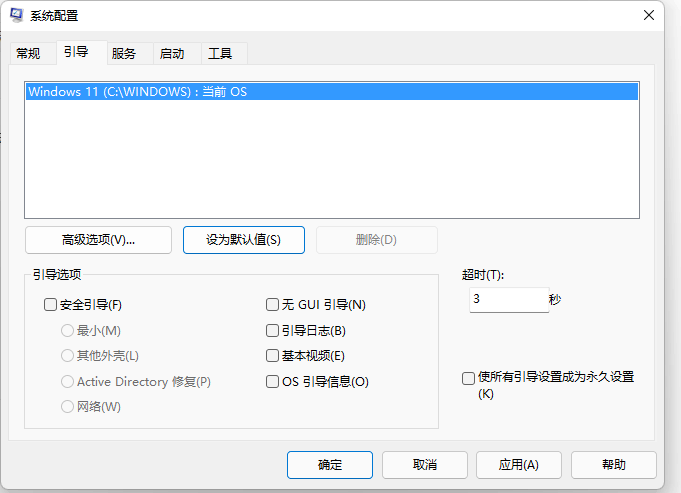Open help with the 帮助 button

[x=614, y=465]
